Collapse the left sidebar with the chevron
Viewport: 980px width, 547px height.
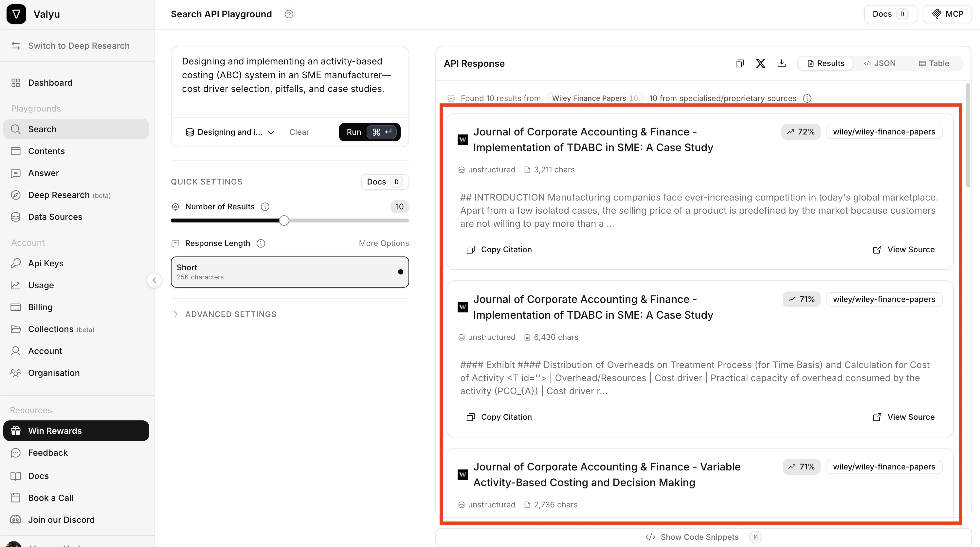[154, 280]
